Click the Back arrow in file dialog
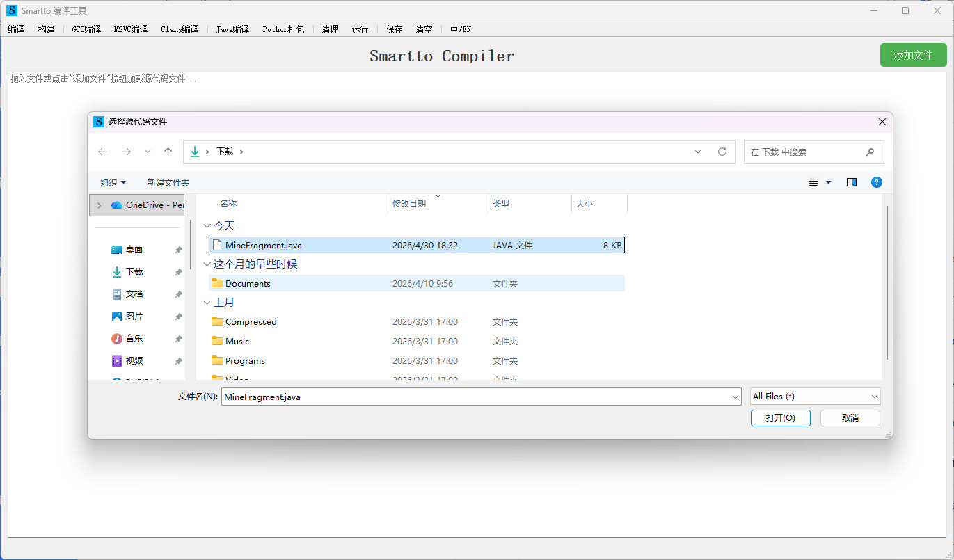The width and height of the screenshot is (954, 560). point(102,152)
